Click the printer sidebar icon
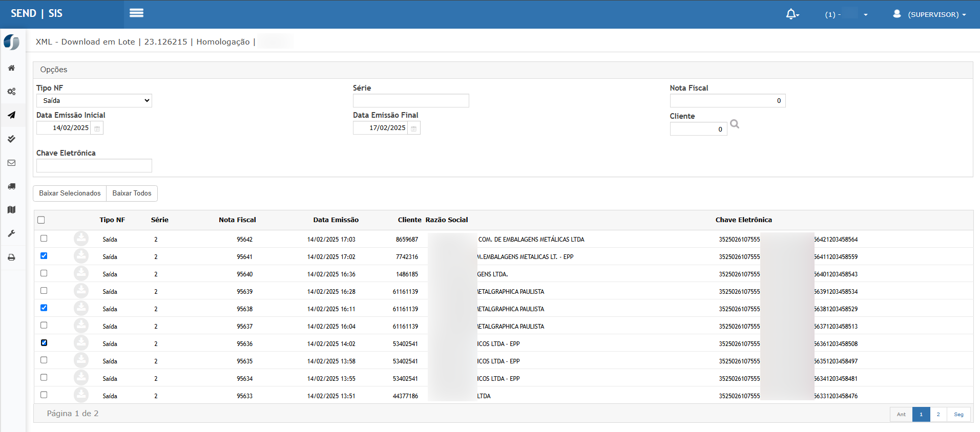The image size is (980, 432). point(11,257)
